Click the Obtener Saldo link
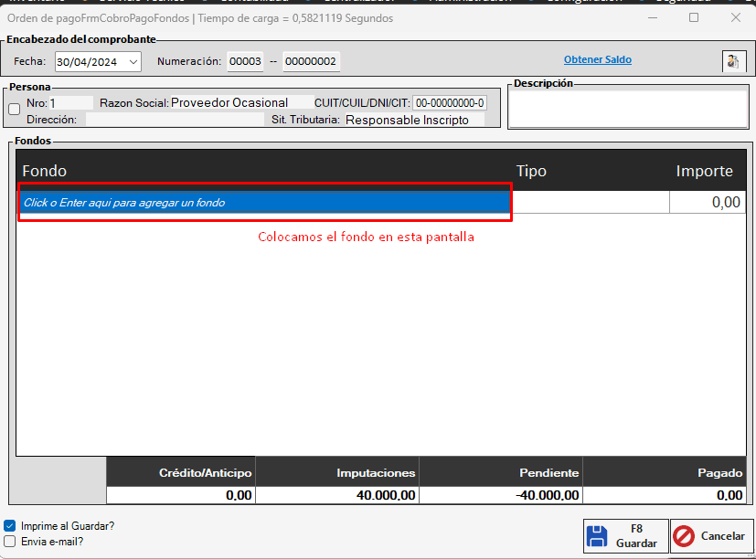Image resolution: width=756 pixels, height=559 pixels. point(597,60)
